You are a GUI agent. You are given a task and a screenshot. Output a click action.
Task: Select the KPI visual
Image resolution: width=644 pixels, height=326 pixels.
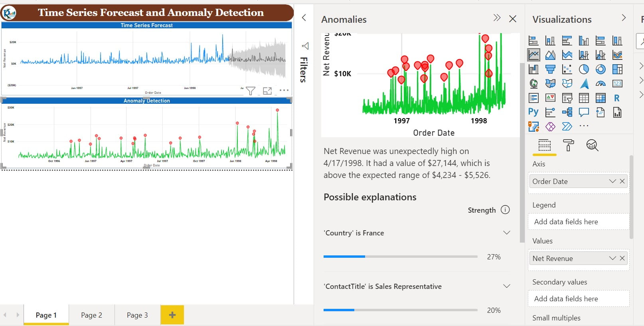550,98
